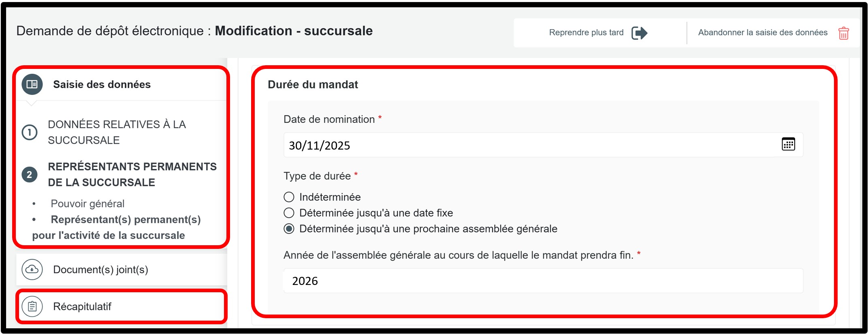Image resolution: width=868 pixels, height=334 pixels.
Task: Open the Document(s) joint(s) section
Action: [100, 270]
